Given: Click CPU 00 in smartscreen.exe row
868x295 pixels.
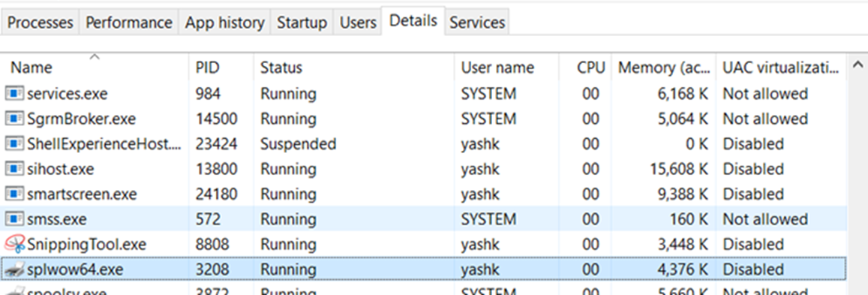Looking at the screenshot, I should point(590,194).
